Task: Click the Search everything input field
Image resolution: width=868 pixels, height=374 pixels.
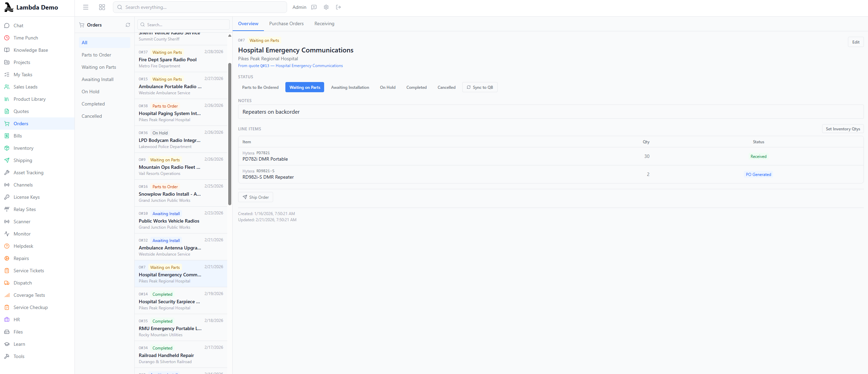Action: pos(200,7)
